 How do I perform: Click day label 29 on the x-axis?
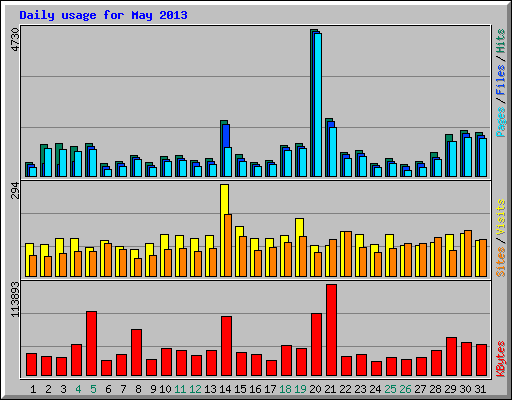tap(450, 389)
